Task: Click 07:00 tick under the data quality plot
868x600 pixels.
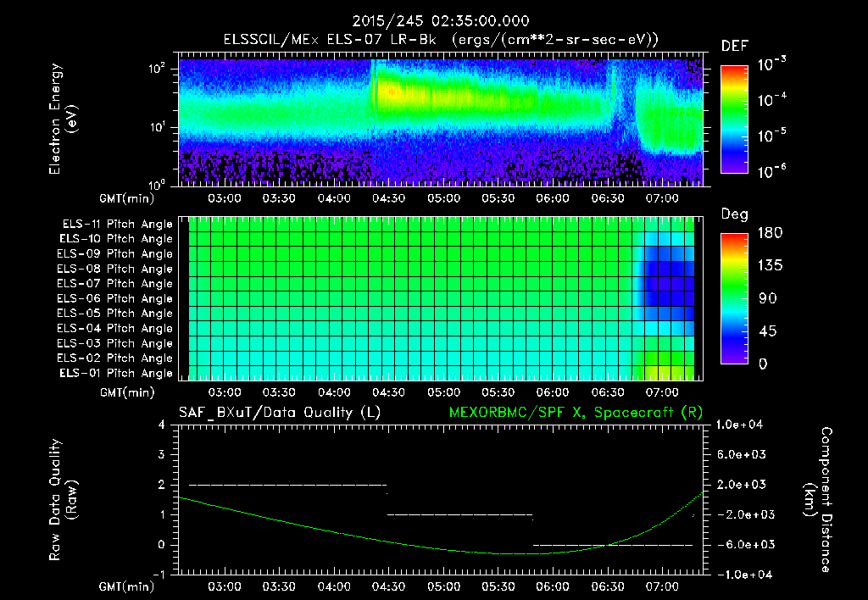Action: point(662,586)
